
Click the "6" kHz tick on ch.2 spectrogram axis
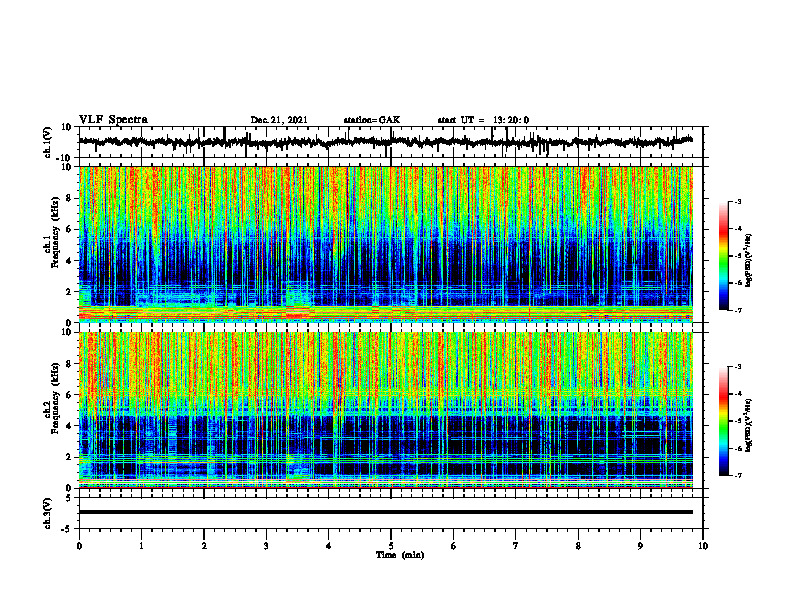pyautogui.click(x=69, y=395)
